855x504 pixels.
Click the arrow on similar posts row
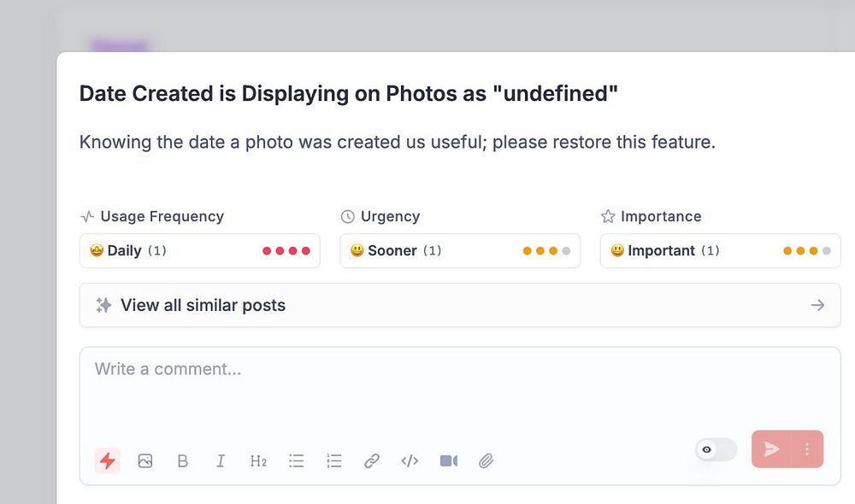[x=817, y=305]
